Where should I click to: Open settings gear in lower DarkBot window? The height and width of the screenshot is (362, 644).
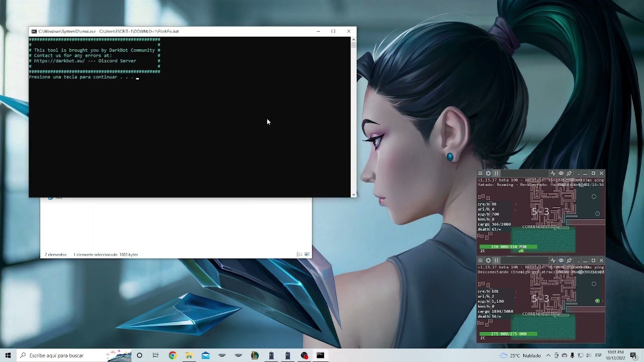[x=488, y=260]
